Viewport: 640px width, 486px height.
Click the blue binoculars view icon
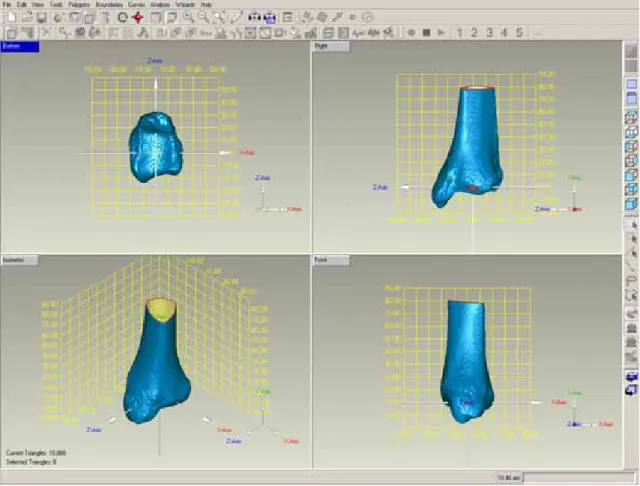point(270,17)
